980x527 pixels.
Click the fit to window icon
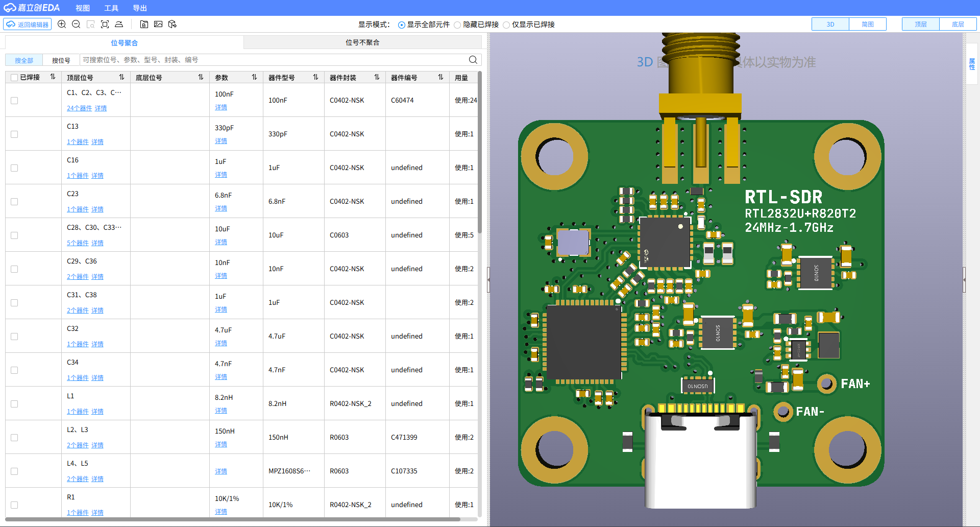click(105, 24)
